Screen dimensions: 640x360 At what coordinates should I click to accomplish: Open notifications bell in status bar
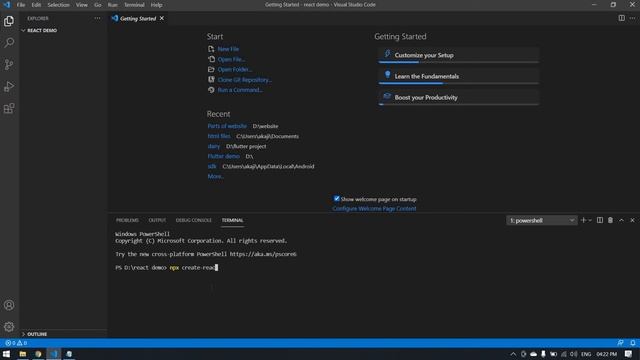(633, 343)
